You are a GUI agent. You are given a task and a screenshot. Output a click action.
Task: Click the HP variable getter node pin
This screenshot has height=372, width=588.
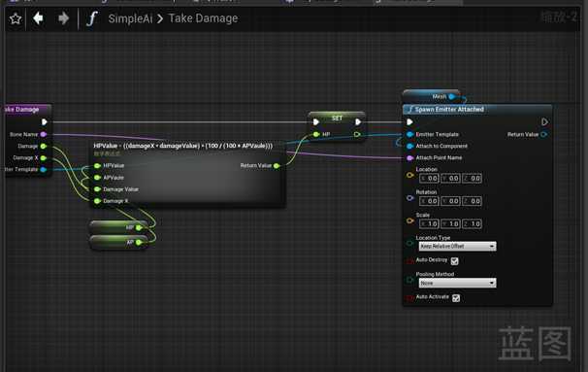[x=139, y=227]
